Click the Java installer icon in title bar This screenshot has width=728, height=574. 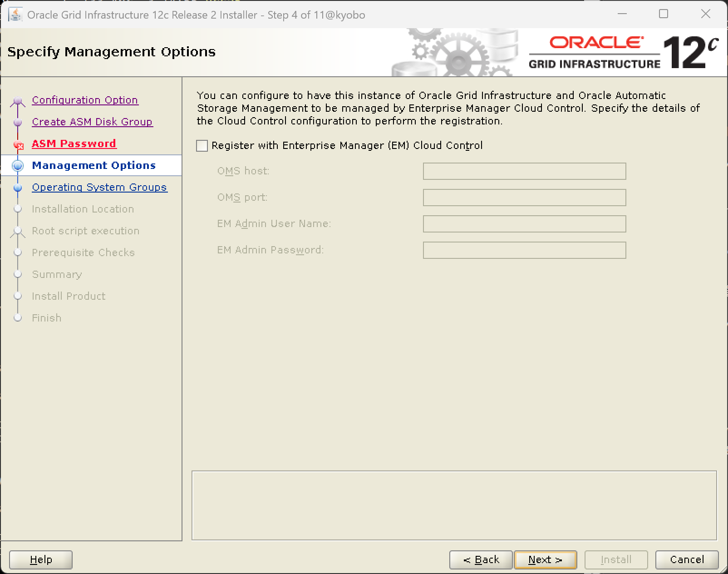[x=15, y=15]
